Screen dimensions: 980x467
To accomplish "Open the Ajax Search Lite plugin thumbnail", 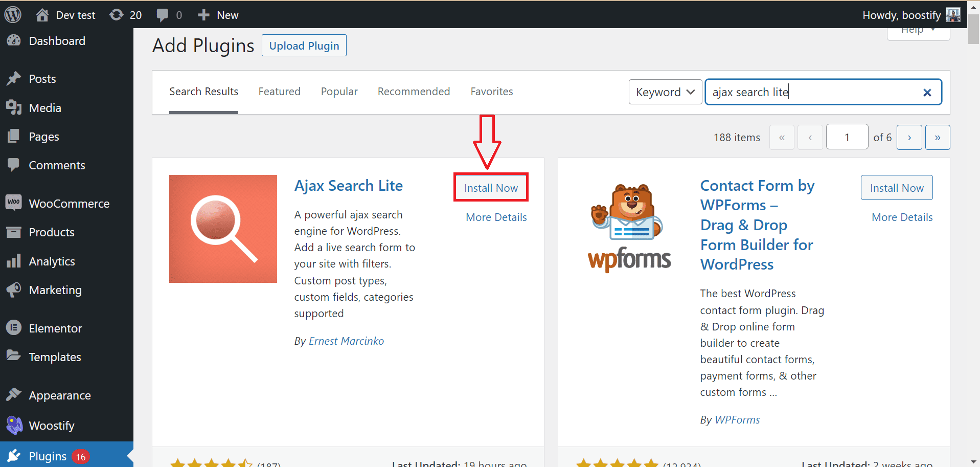I will coord(223,229).
